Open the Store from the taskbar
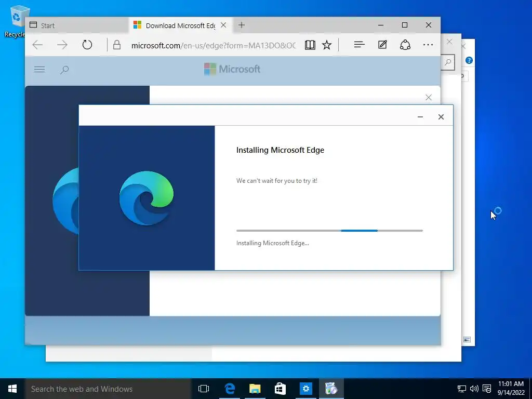The width and height of the screenshot is (532, 399). 280,389
